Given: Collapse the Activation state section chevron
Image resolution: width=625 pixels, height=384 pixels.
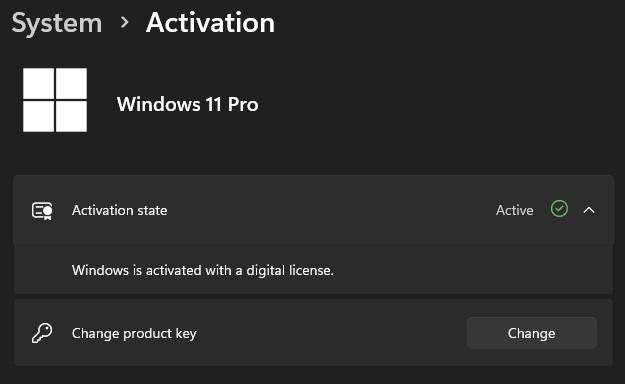Looking at the screenshot, I should pyautogui.click(x=589, y=210).
